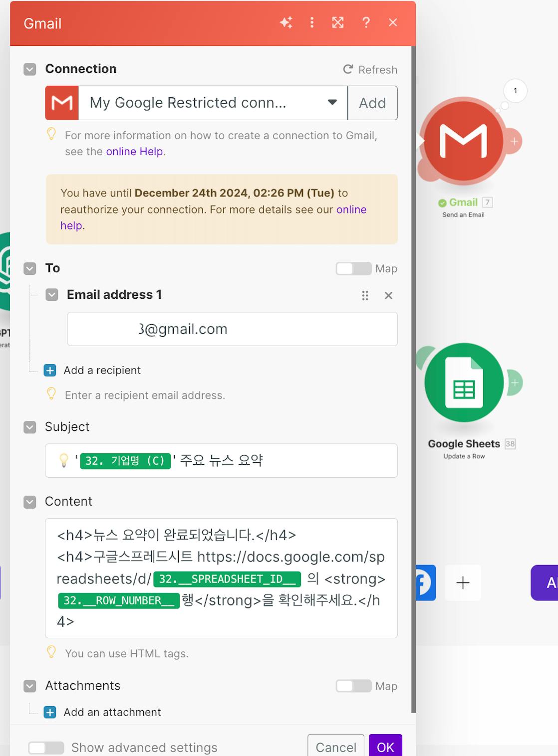Add a module after the Gmail node
This screenshot has height=756, width=558.
coord(514,142)
